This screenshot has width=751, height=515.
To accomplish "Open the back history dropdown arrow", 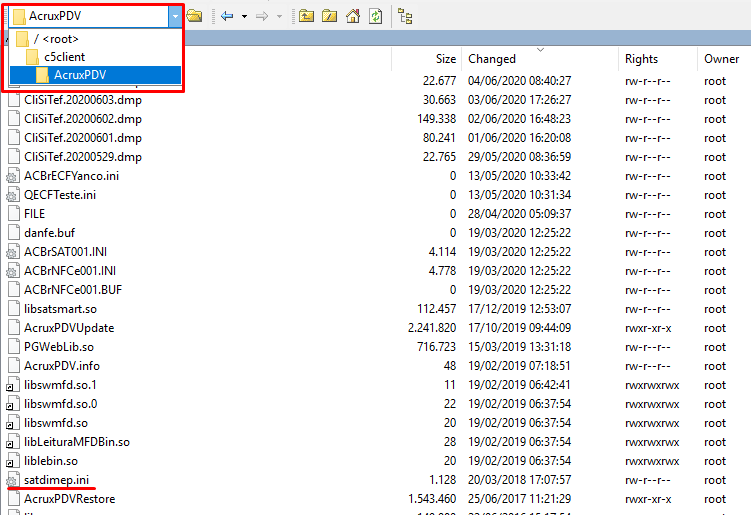I will coord(244,17).
